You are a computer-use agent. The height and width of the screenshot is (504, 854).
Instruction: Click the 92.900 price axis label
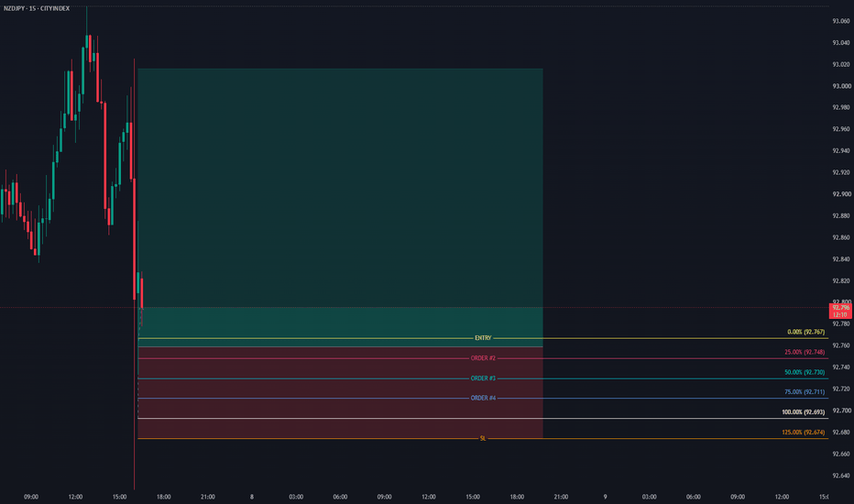[841, 194]
